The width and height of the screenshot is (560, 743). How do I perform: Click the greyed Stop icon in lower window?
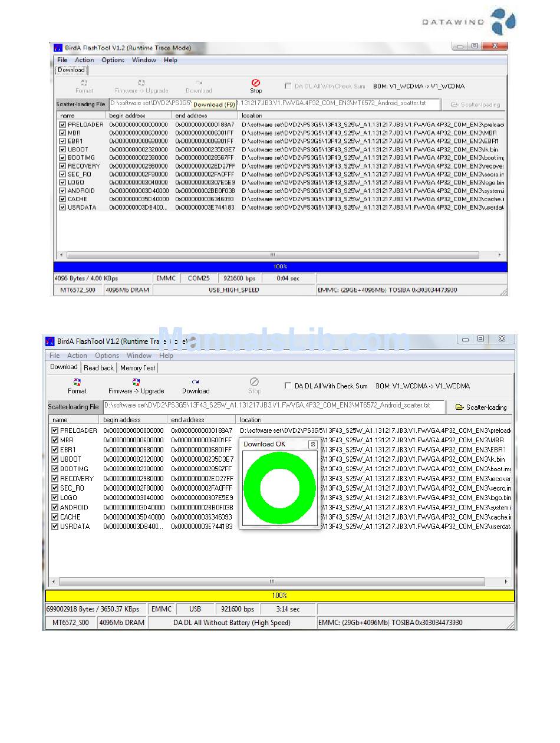point(254,382)
